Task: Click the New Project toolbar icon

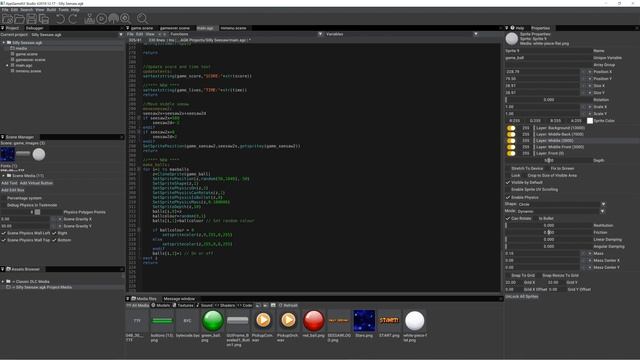Action: 7,18
